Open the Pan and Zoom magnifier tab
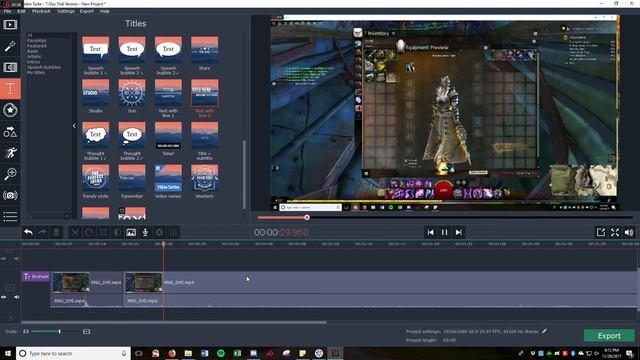 (10, 174)
